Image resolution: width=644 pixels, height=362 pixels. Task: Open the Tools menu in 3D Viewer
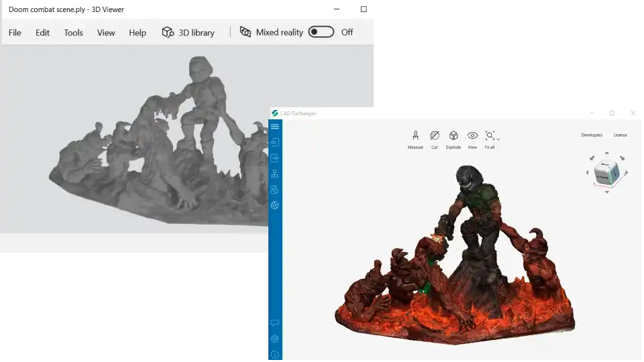coord(74,33)
